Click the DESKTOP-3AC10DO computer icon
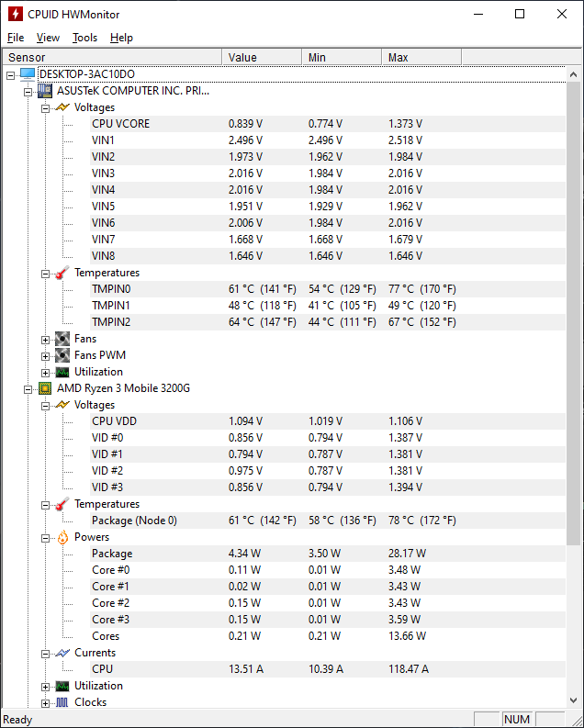This screenshot has height=728, width=584. pos(28,74)
